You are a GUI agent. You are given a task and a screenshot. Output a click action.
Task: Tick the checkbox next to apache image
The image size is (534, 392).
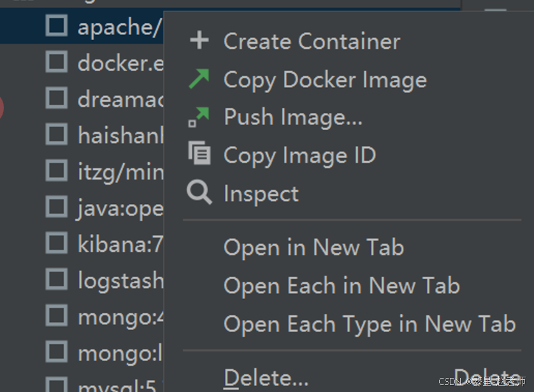coord(57,26)
